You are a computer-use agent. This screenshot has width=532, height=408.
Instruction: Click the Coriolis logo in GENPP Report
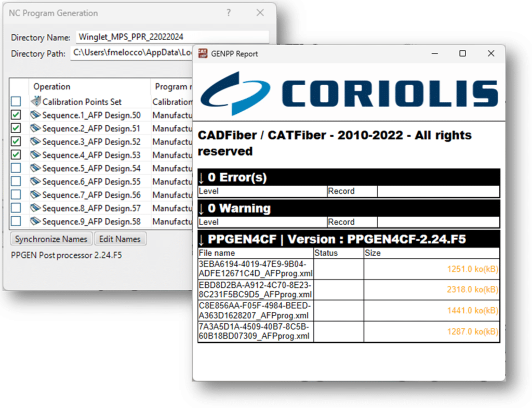click(349, 94)
